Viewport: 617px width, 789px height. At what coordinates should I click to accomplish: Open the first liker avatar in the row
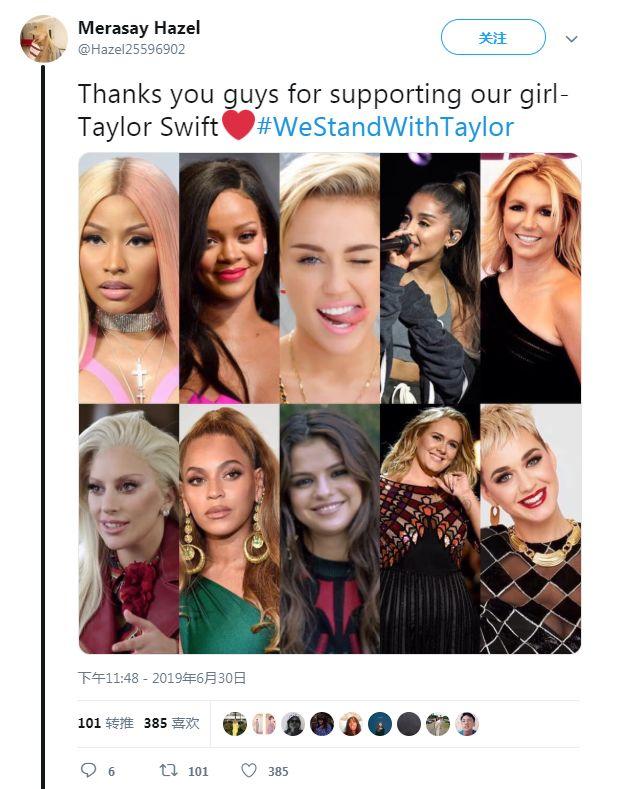[x=235, y=724]
